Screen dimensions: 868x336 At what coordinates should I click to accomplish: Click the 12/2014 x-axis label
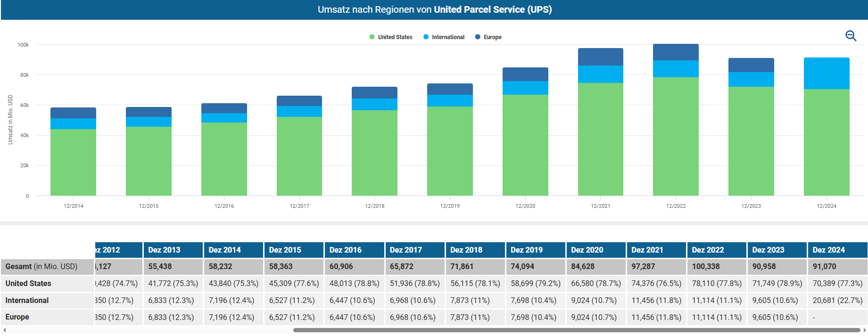click(x=74, y=206)
